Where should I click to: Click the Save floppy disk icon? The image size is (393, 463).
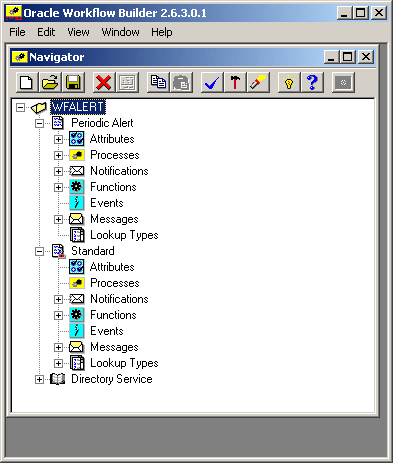point(73,82)
